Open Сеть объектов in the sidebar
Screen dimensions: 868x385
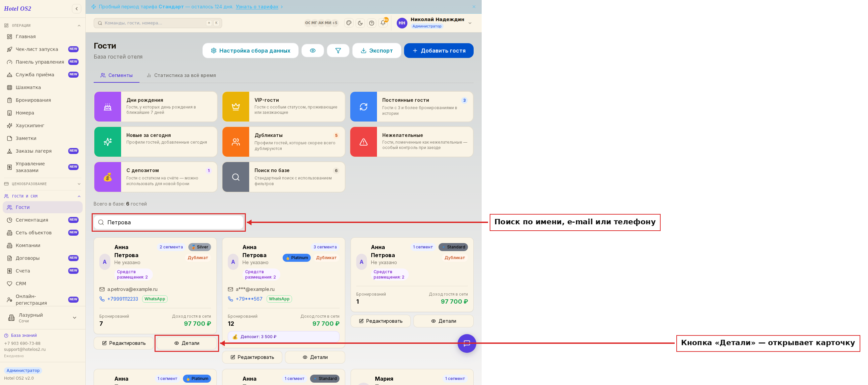(x=42, y=233)
